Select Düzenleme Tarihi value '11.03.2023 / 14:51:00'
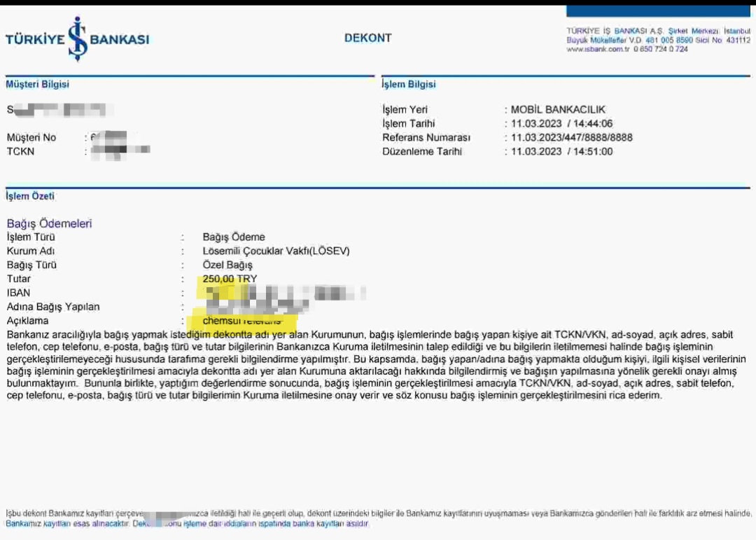756x540 pixels. point(561,151)
